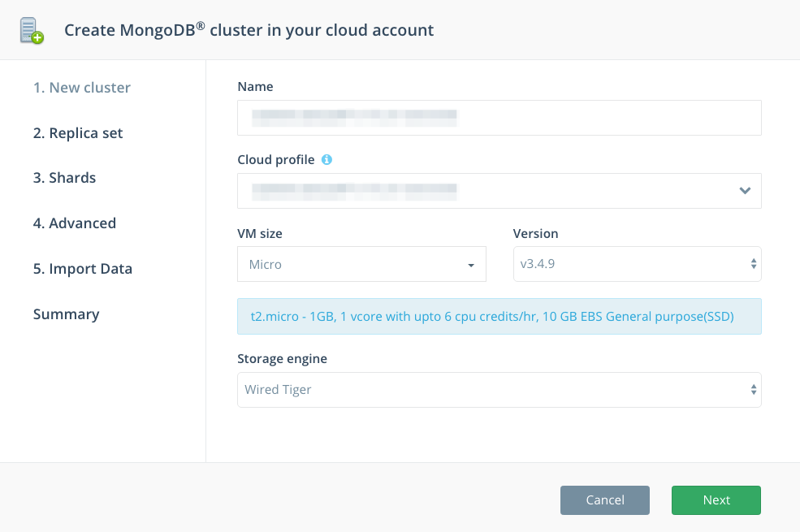Click the Version label
This screenshot has width=800, height=532.
coord(536,234)
